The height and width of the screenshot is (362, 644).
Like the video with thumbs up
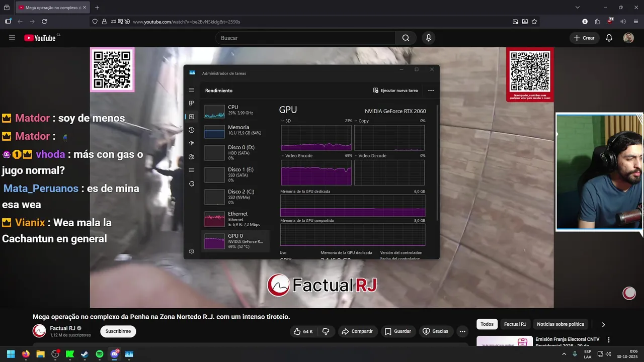303,331
